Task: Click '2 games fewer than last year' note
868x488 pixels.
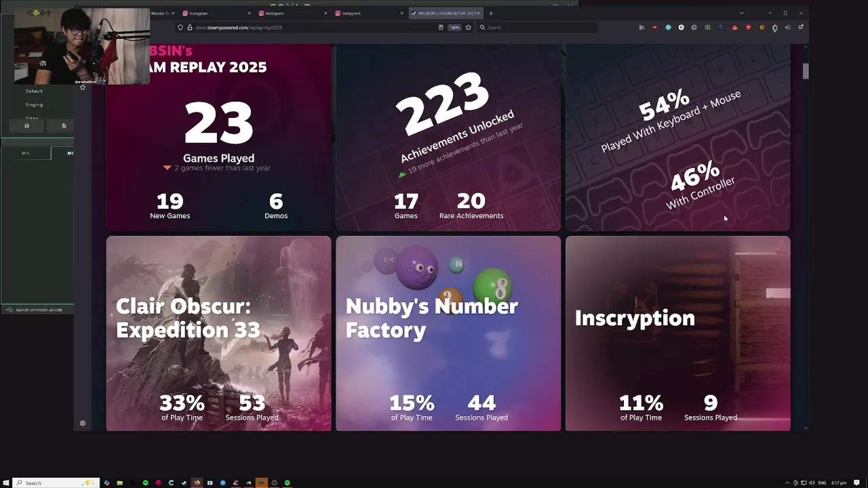Action: click(217, 168)
